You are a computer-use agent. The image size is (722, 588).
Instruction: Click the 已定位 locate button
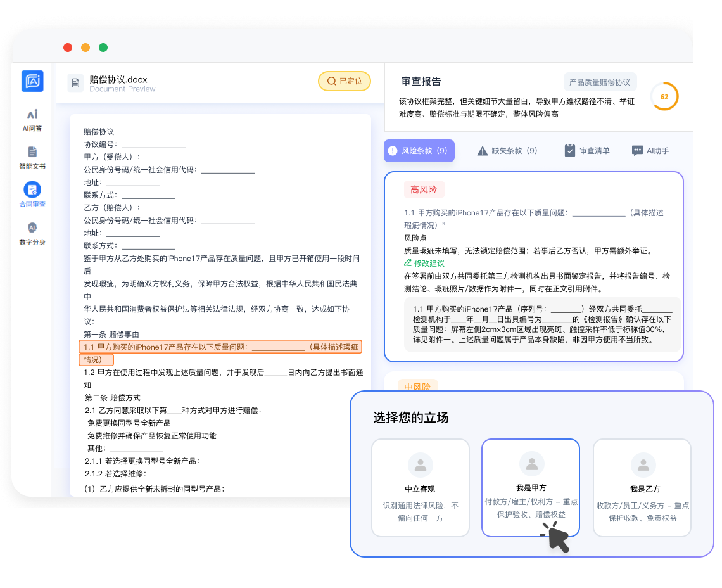[x=345, y=81]
